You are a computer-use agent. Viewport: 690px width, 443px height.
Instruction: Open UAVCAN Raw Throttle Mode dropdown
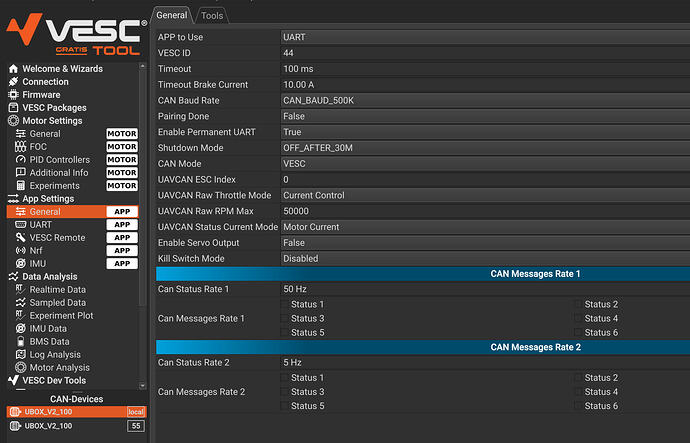485,195
